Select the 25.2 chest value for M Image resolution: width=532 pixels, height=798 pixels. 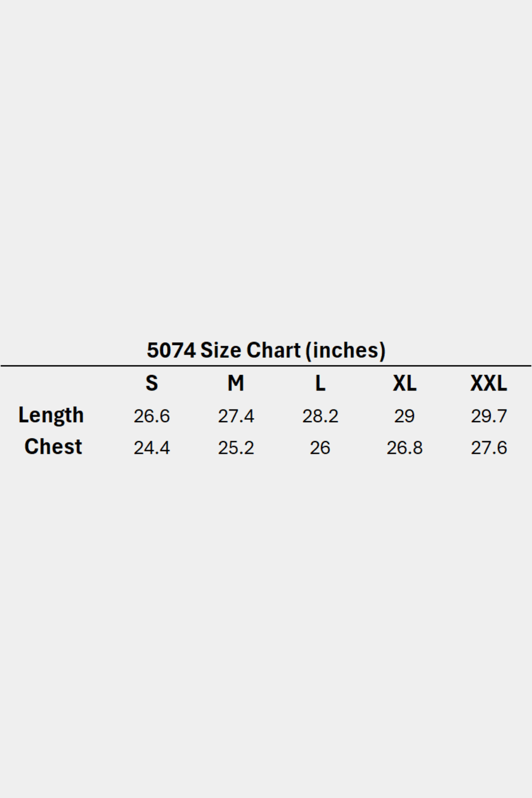236,448
